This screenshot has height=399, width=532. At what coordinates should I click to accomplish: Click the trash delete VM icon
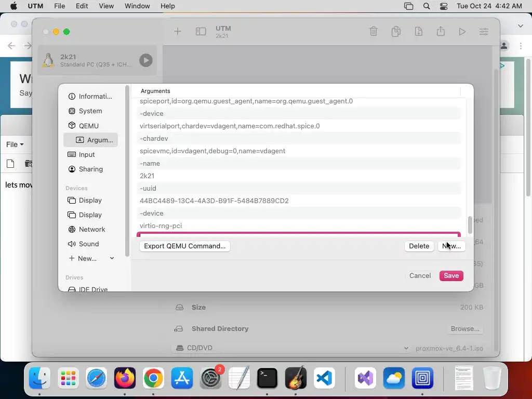373,32
